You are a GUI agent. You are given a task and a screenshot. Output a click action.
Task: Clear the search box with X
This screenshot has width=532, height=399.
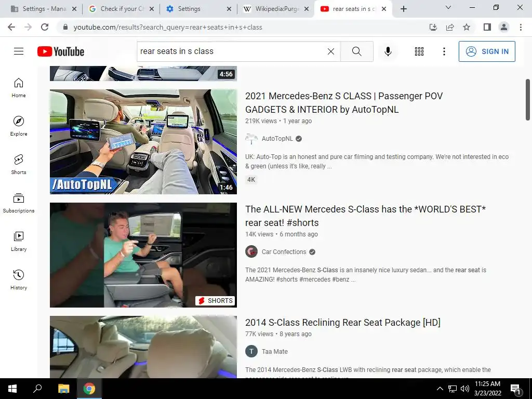pyautogui.click(x=331, y=51)
